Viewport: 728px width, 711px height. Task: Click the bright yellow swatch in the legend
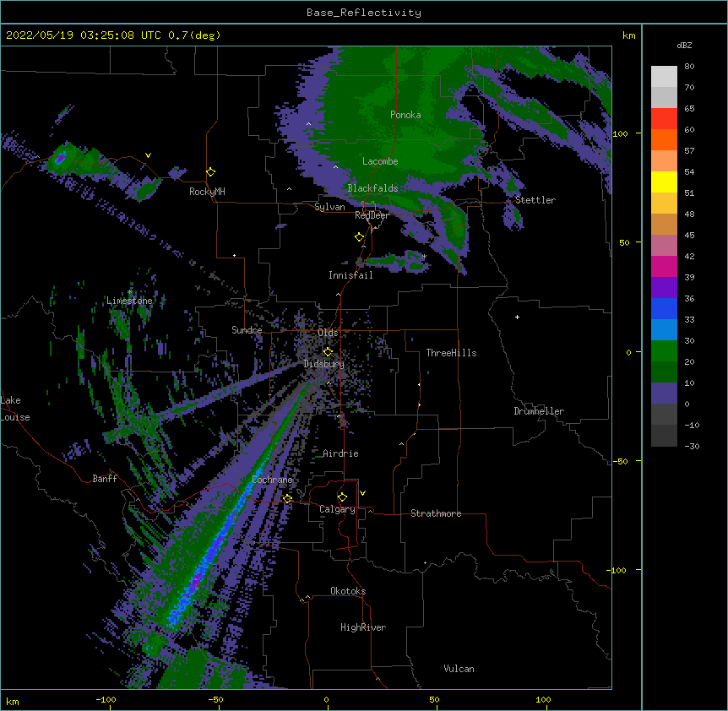coord(664,182)
